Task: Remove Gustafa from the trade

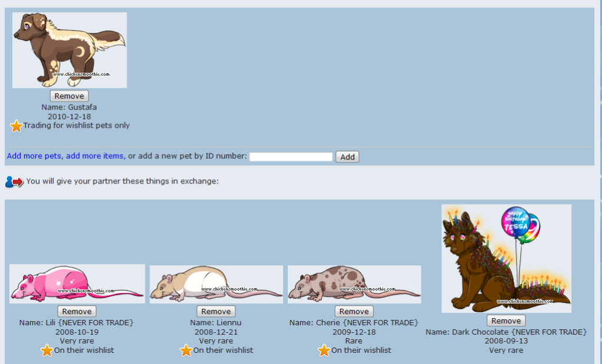Action: coord(69,96)
